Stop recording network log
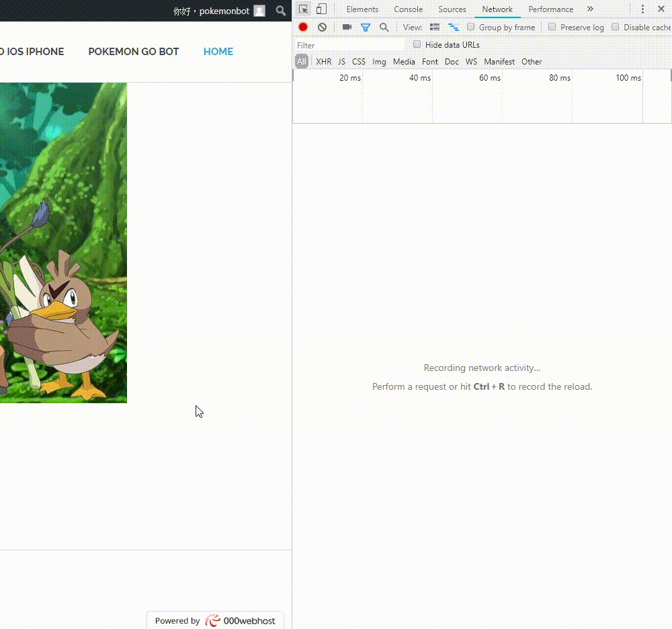 coord(303,28)
